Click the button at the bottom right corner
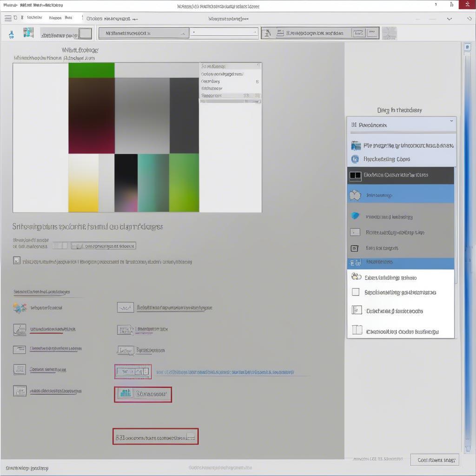The height and width of the screenshot is (476, 476). coord(435,460)
